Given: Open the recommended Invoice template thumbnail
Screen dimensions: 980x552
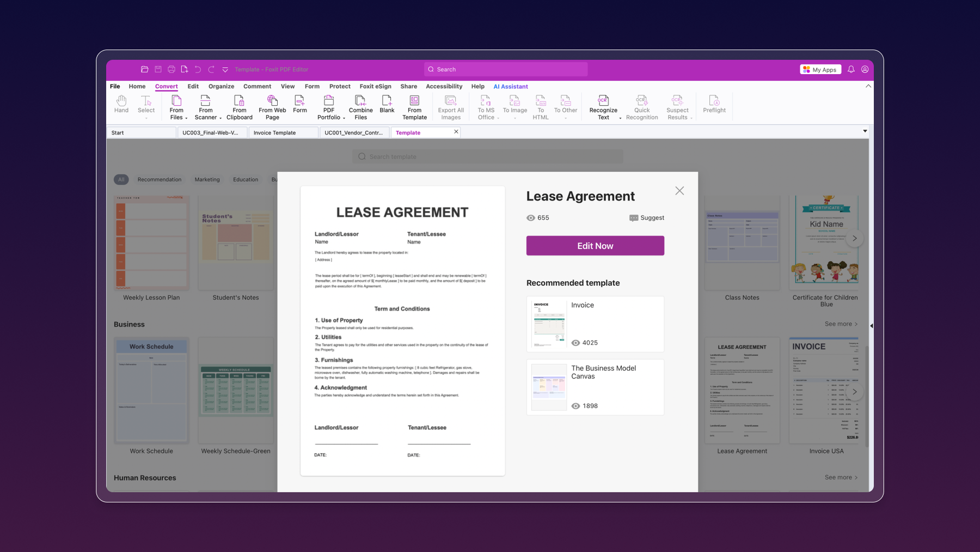Looking at the screenshot, I should tap(549, 324).
